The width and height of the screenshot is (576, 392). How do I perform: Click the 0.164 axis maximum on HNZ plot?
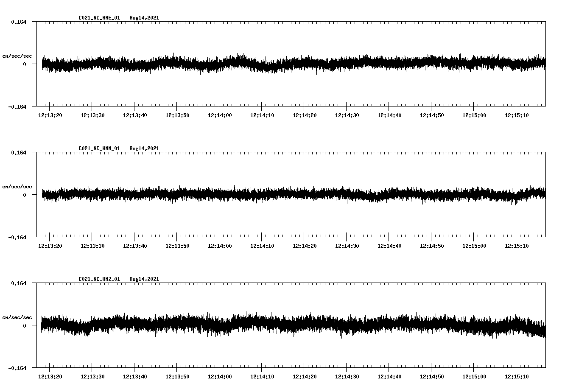[x=19, y=283]
